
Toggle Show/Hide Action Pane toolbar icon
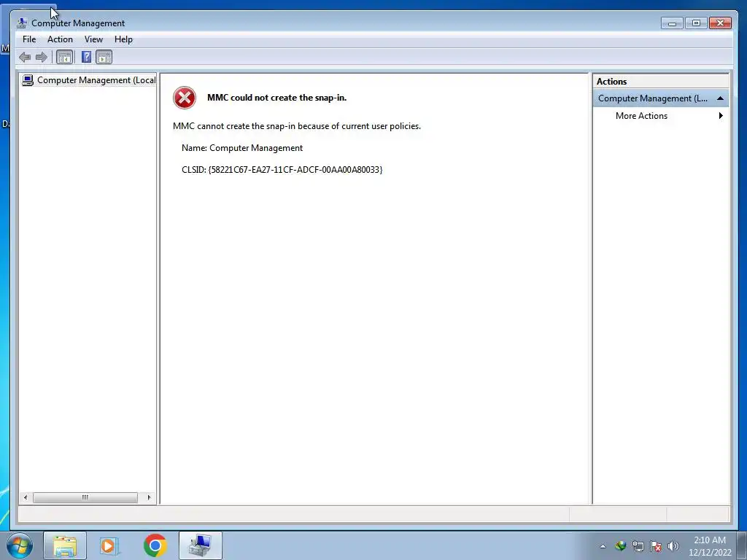pyautogui.click(x=104, y=58)
